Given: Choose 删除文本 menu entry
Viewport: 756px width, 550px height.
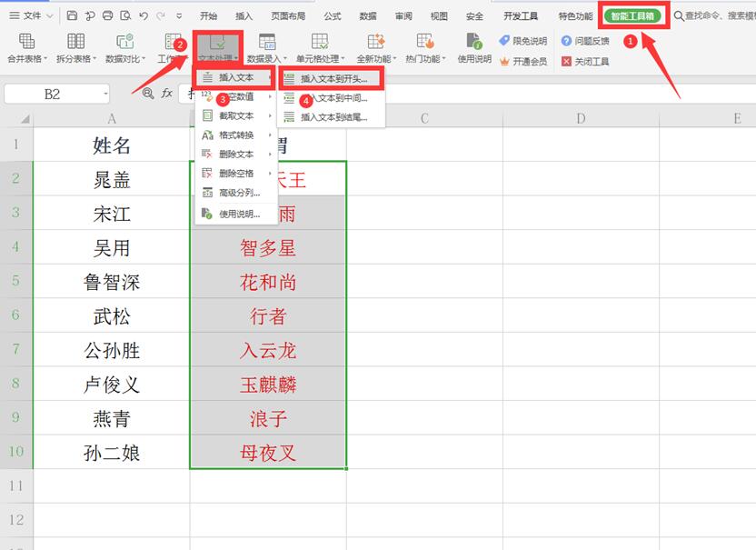Looking at the screenshot, I should tap(235, 155).
